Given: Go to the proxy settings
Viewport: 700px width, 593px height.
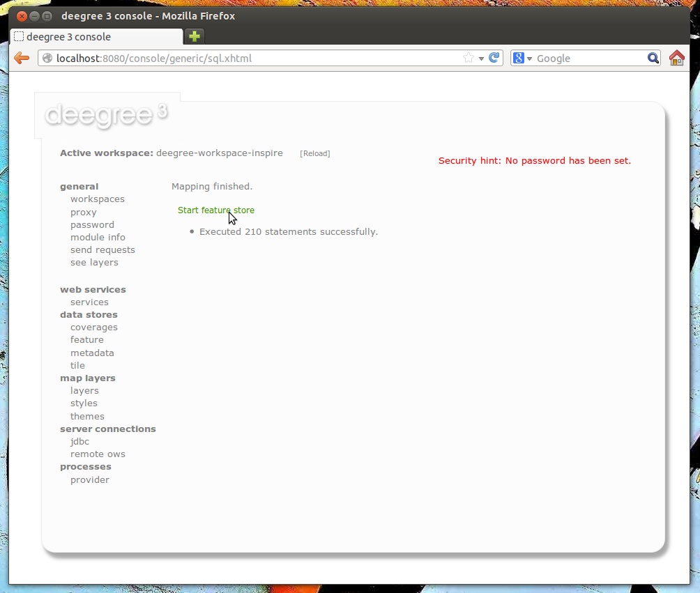Looking at the screenshot, I should tap(84, 213).
